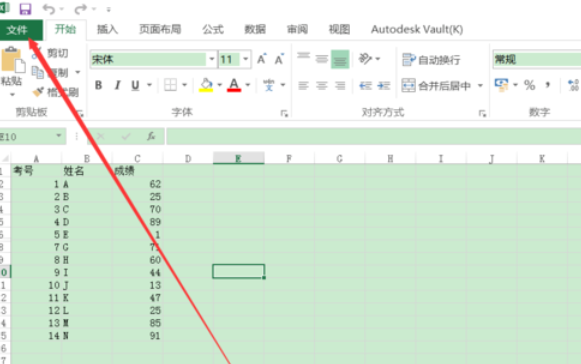Expand the font color dropdown arrow
This screenshot has height=364, width=581.
click(248, 85)
